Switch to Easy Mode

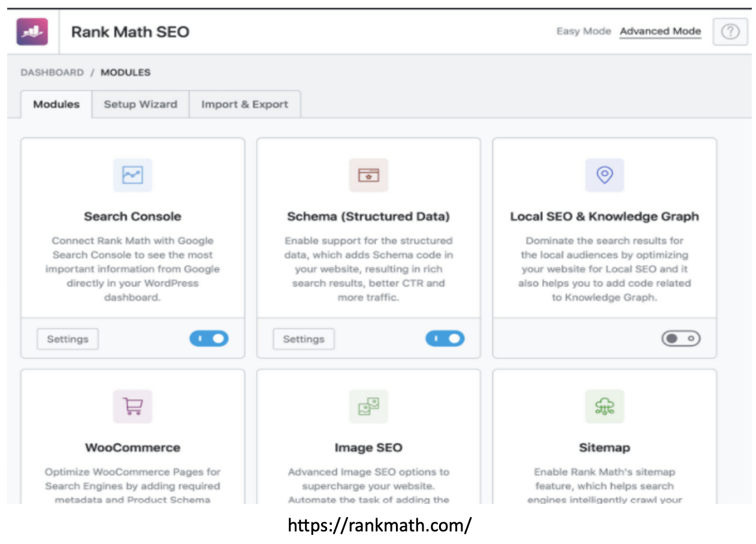coord(583,31)
